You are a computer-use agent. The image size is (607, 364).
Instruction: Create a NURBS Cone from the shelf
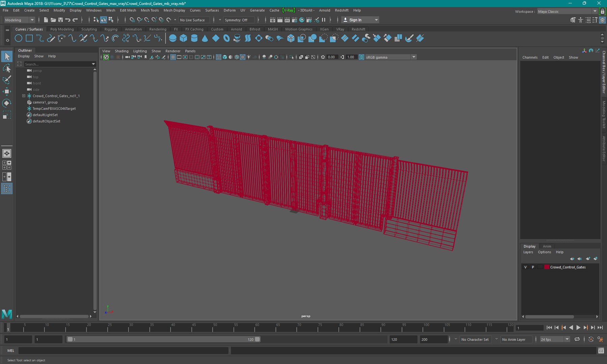[205, 38]
